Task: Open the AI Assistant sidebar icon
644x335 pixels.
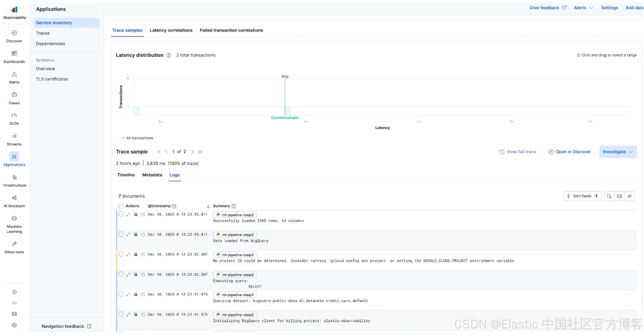Action: (14, 198)
